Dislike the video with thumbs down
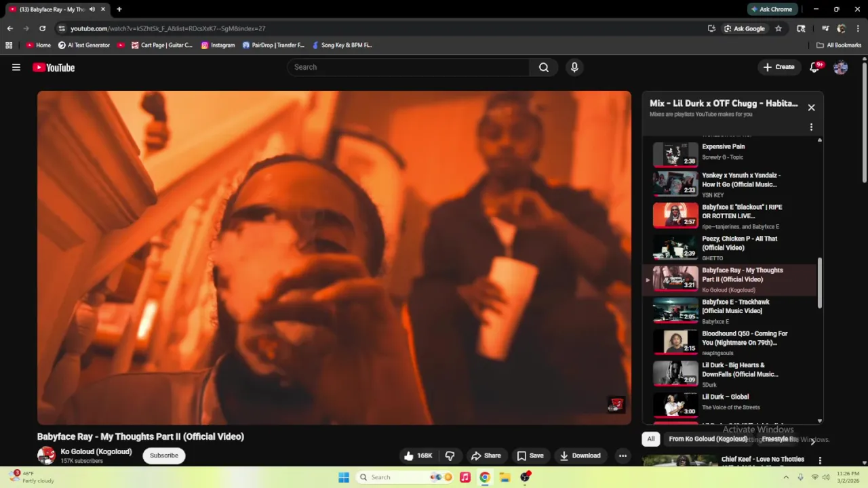The width and height of the screenshot is (868, 488). (450, 455)
